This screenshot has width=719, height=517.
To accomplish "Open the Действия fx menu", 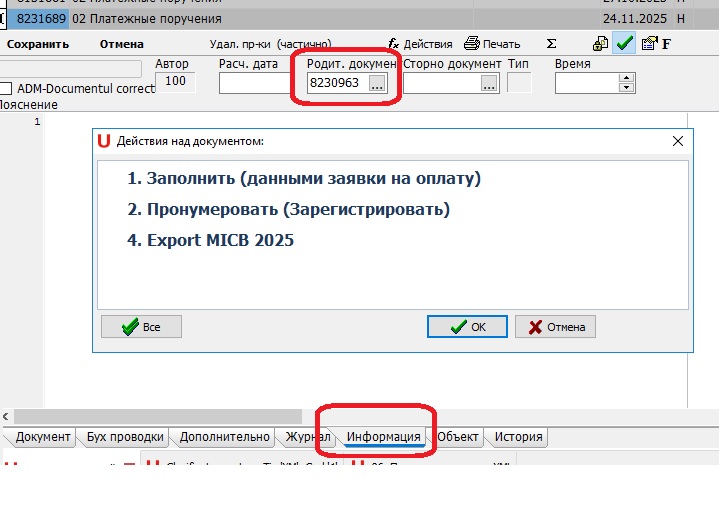I will click(x=420, y=44).
